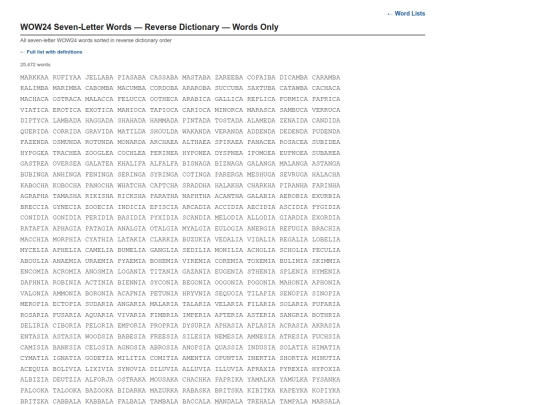Select the word MAZURKA
The height and width of the screenshot is (405, 540).
[x=164, y=391]
